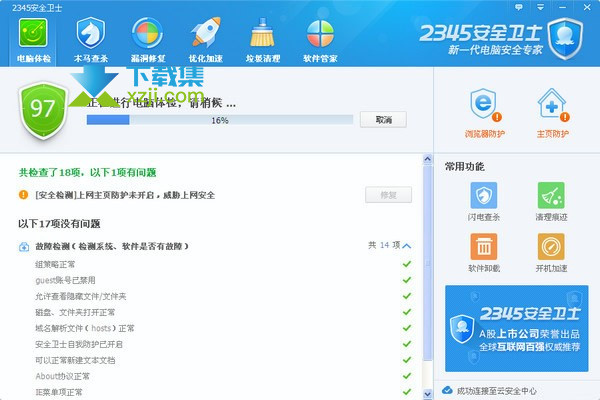The image size is (600, 400).
Task: Open 浏览器防护 browser protection icon
Action: click(484, 113)
